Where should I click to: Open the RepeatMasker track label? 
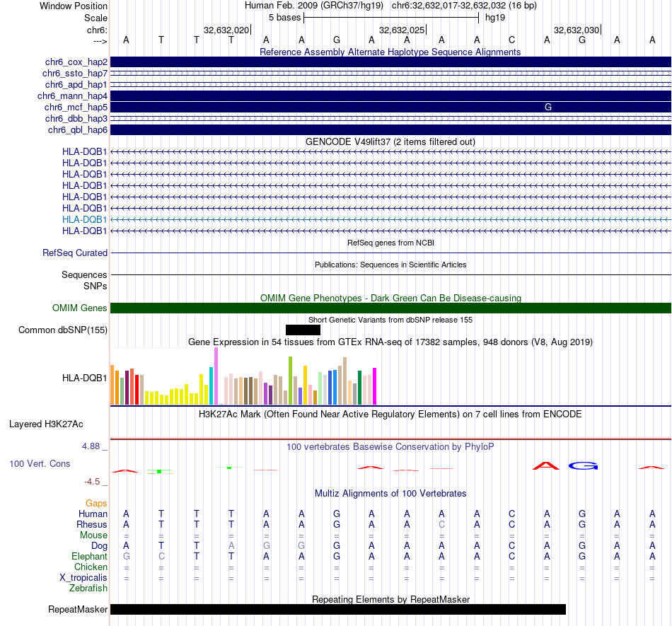pyautogui.click(x=78, y=609)
